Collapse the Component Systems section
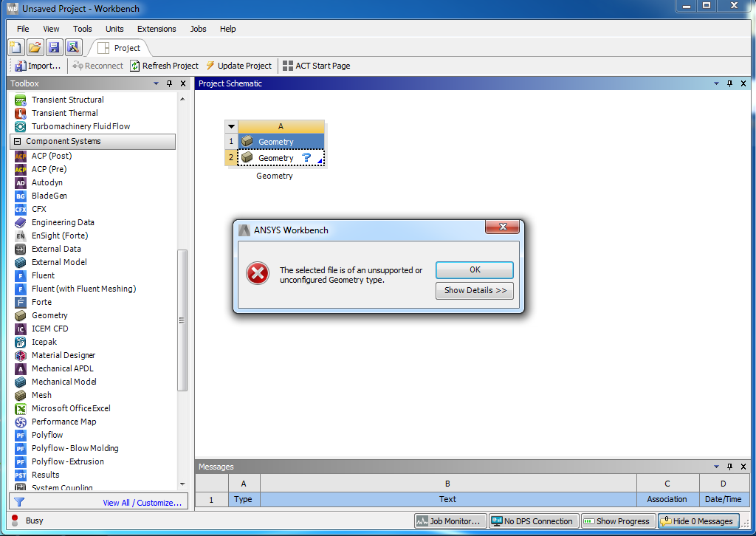Image resolution: width=756 pixels, height=536 pixels. 18,141
